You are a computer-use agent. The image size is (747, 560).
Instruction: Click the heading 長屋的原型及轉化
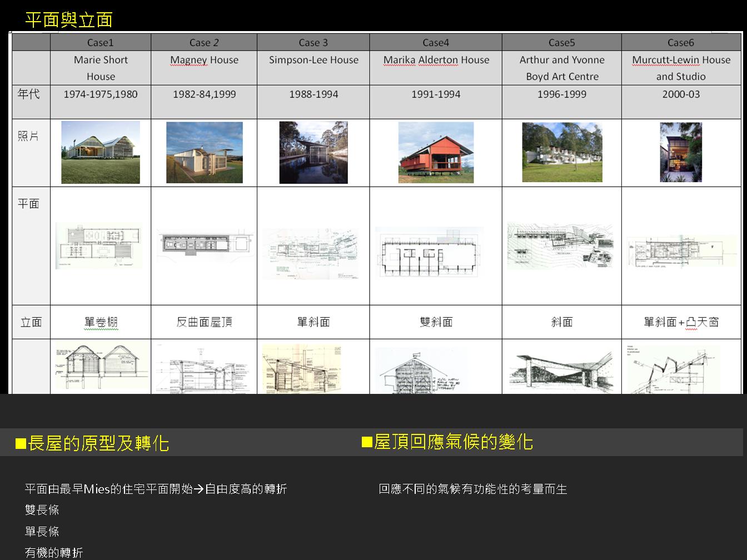(98, 443)
